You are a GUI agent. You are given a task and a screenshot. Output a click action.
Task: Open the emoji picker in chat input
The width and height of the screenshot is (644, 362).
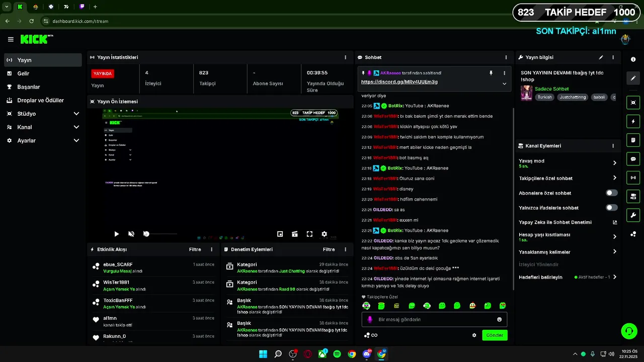click(499, 319)
